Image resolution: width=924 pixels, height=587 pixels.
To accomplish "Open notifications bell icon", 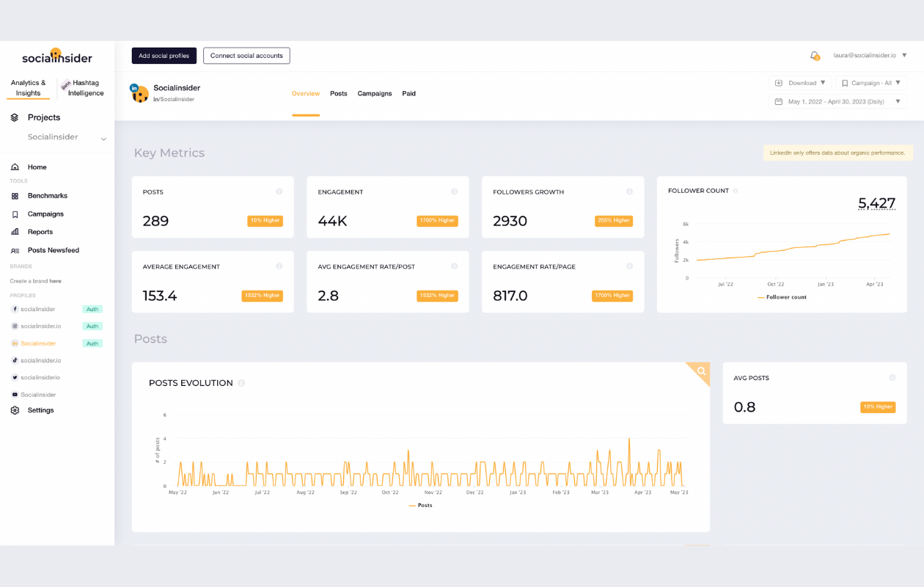I will coord(814,56).
